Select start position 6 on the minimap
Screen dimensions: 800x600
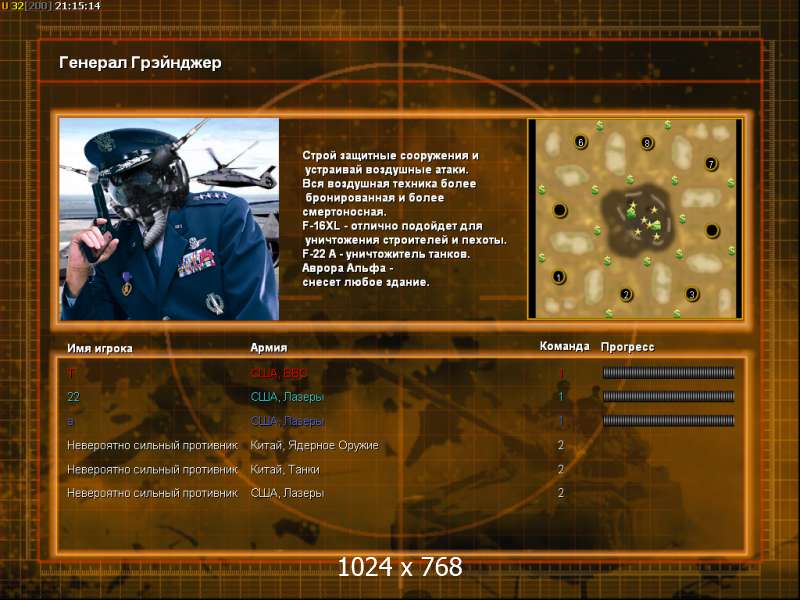(580, 142)
